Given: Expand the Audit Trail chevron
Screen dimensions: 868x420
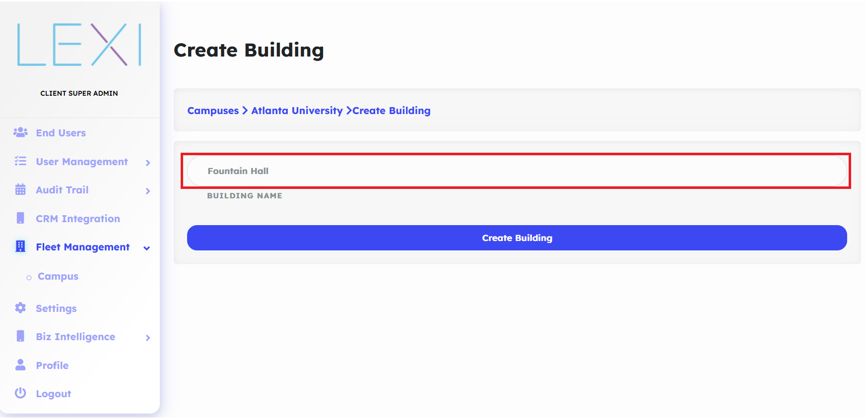Looking at the screenshot, I should [x=148, y=191].
